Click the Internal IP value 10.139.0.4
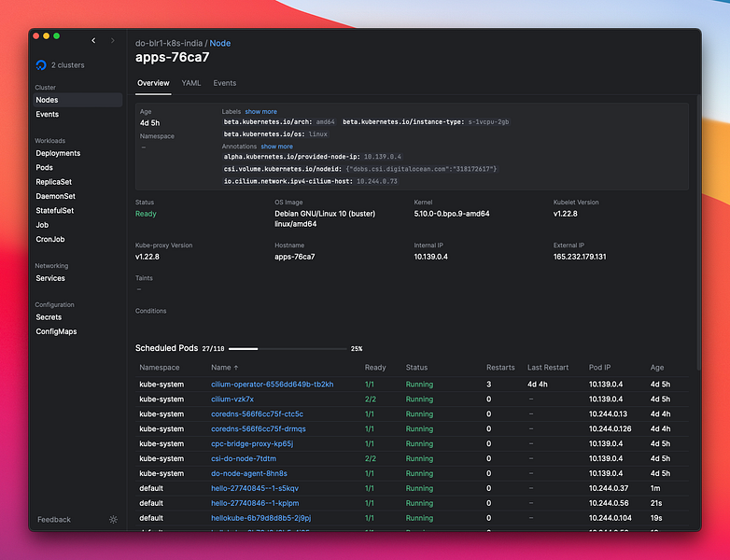The height and width of the screenshot is (560, 730). tap(430, 257)
